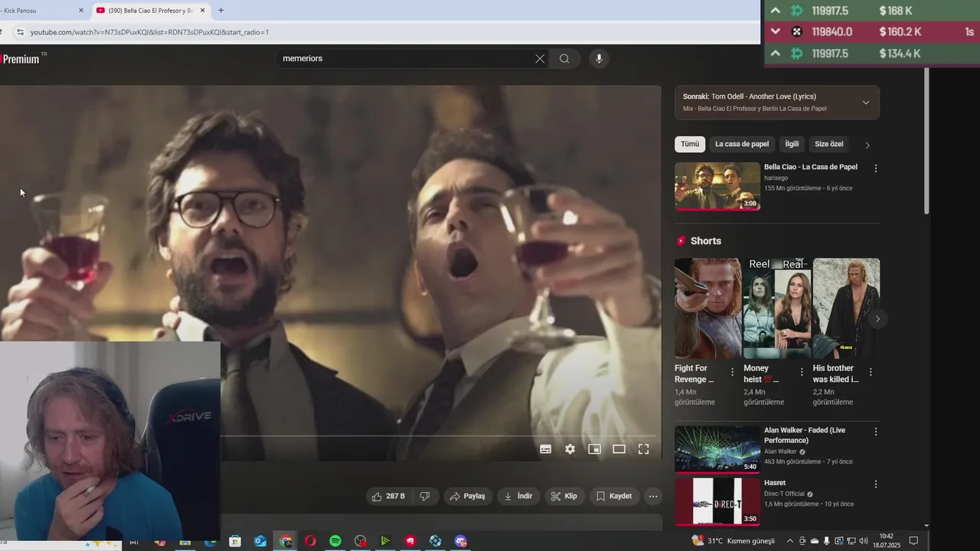
Task: Open Alan Walker Faded video thumbnail
Action: (717, 449)
